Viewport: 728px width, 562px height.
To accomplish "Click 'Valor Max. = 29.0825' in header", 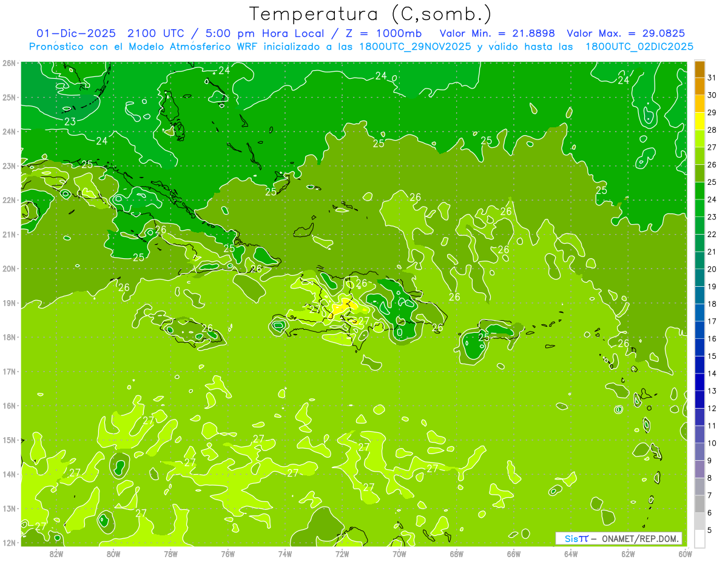I will pos(626,33).
